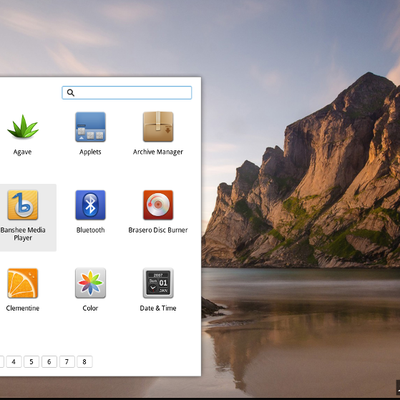400x400 pixels.
Task: Open the Archive Manager icon
Action: (x=158, y=127)
